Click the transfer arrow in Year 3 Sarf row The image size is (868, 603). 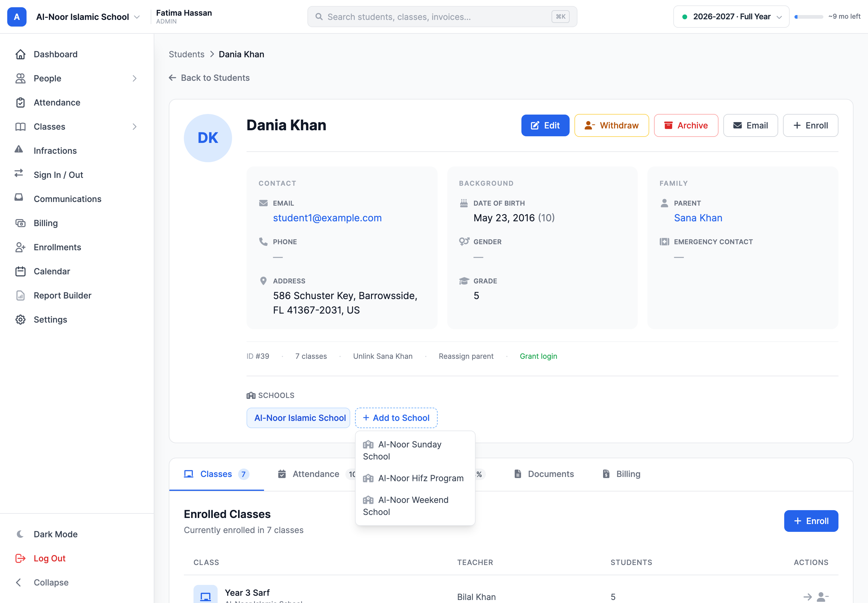coord(807,597)
